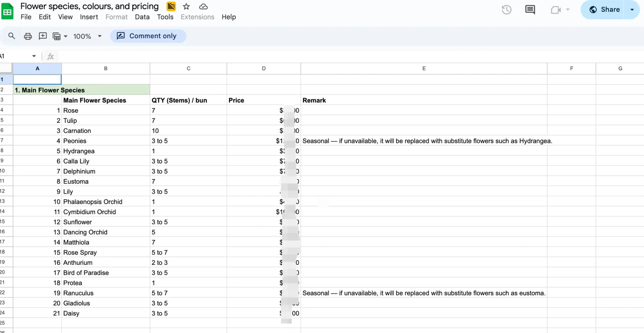Expand the filter views dropdown arrow
Image resolution: width=644 pixels, height=333 pixels.
(66, 36)
